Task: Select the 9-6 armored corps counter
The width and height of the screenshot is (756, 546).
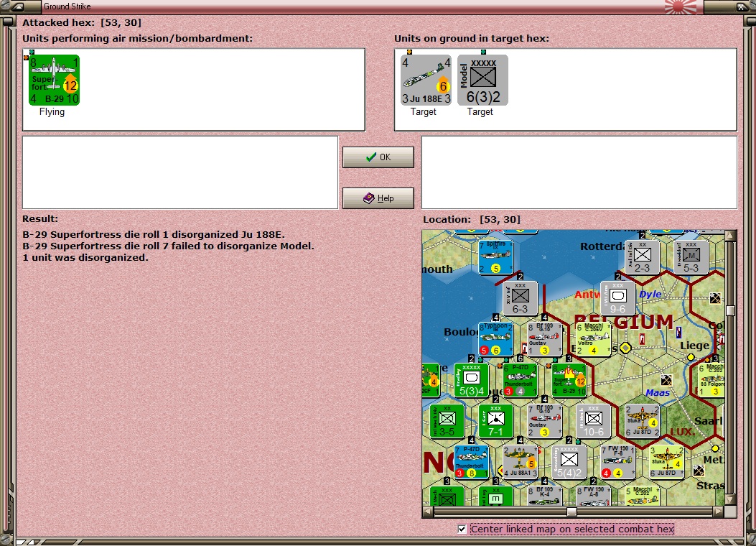Action: 617,298
